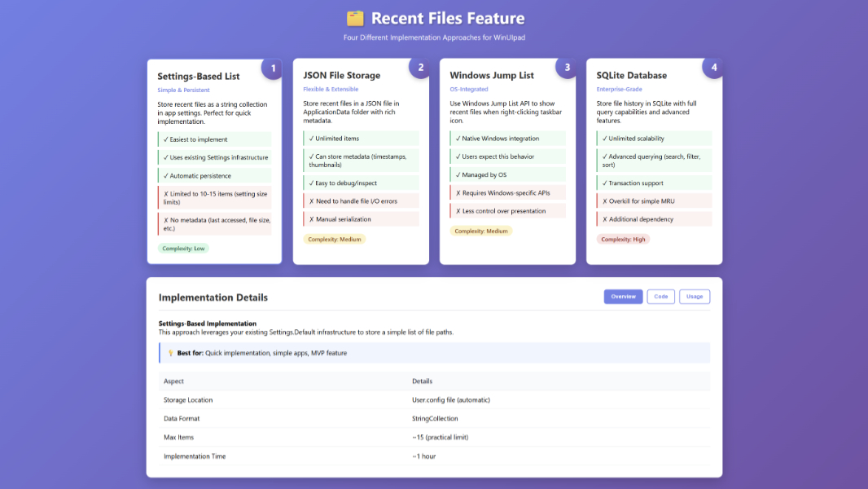Click the Complexity: High badge
This screenshot has width=868, height=489.
pos(623,239)
